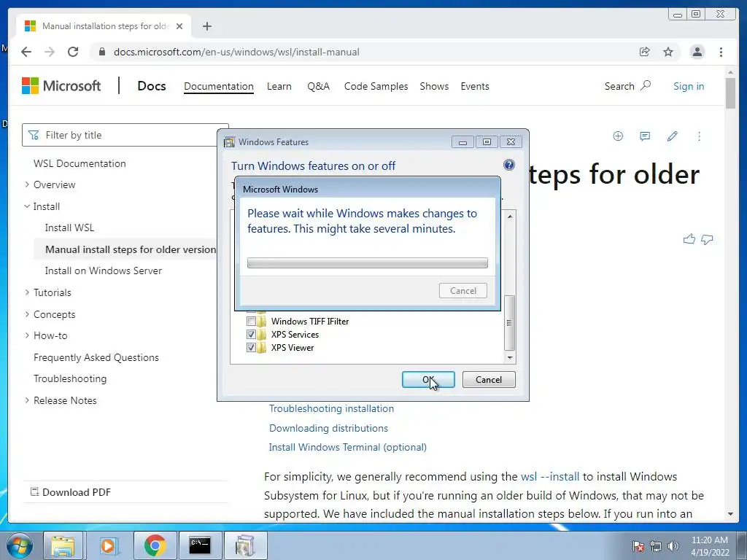Open Events in the Docs header
Screen dimensions: 747x560
[474, 86]
